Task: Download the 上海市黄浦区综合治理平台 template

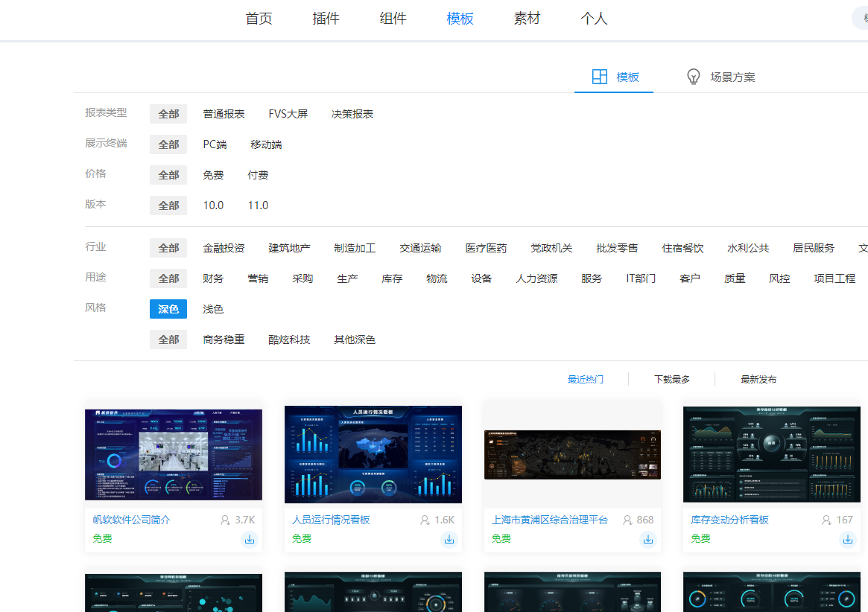Action: pos(648,539)
